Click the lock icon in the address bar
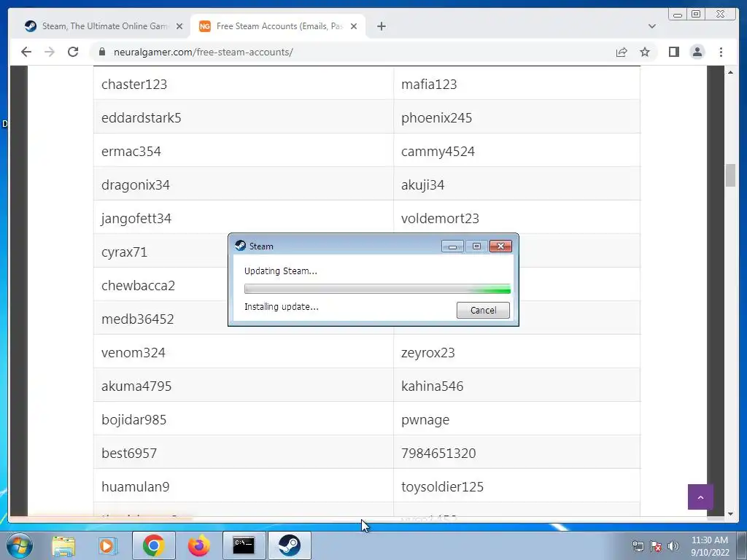 click(x=102, y=52)
